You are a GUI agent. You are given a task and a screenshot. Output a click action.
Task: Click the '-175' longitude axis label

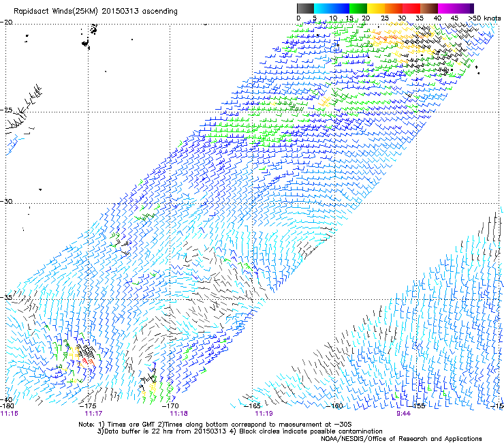89,406
